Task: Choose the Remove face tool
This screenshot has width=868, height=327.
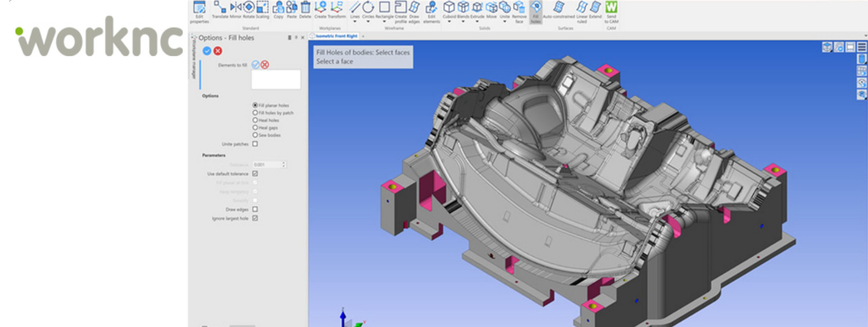Action: (x=519, y=12)
